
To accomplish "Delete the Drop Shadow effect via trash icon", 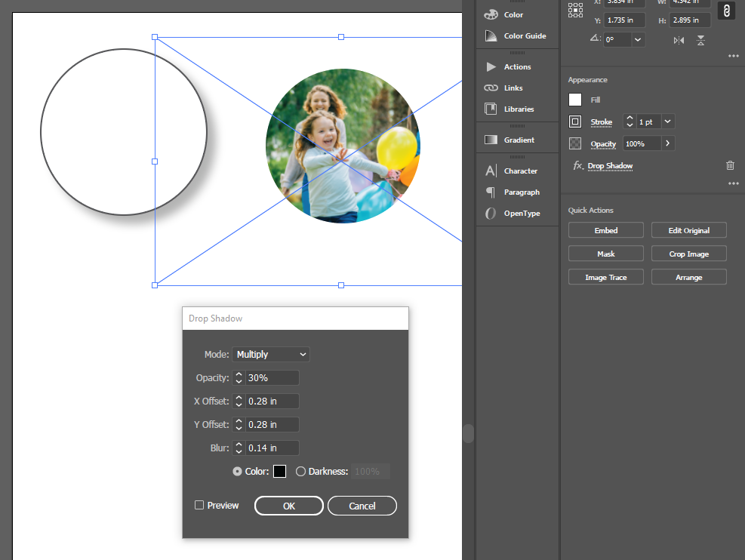I will [x=730, y=165].
